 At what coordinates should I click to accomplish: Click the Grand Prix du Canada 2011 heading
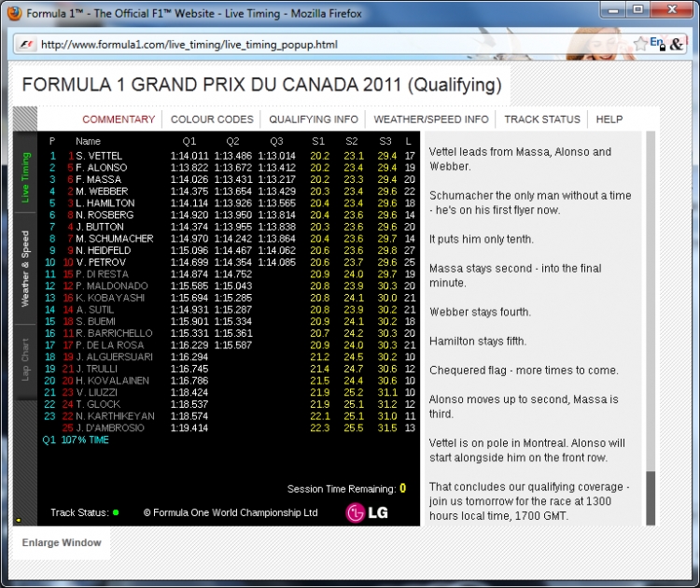tap(261, 85)
